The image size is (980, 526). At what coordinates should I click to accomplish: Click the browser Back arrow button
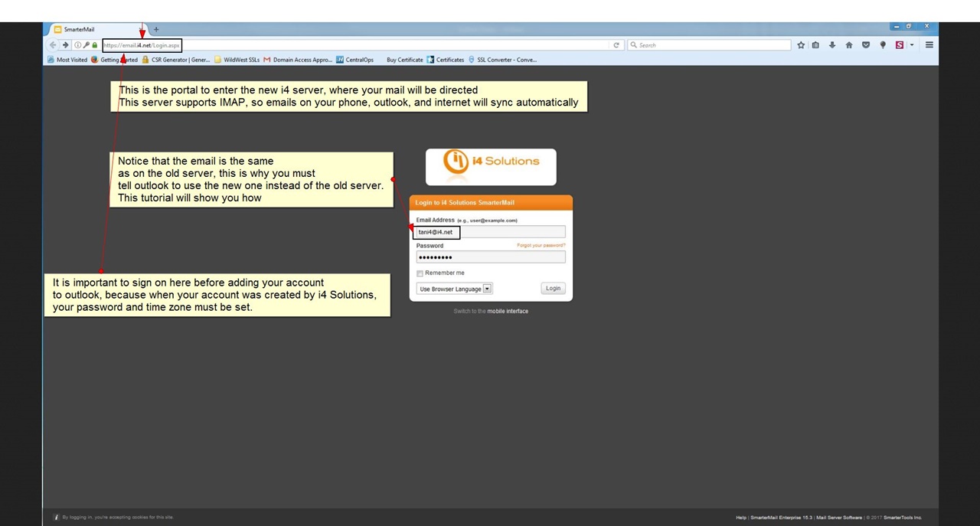[x=54, y=45]
